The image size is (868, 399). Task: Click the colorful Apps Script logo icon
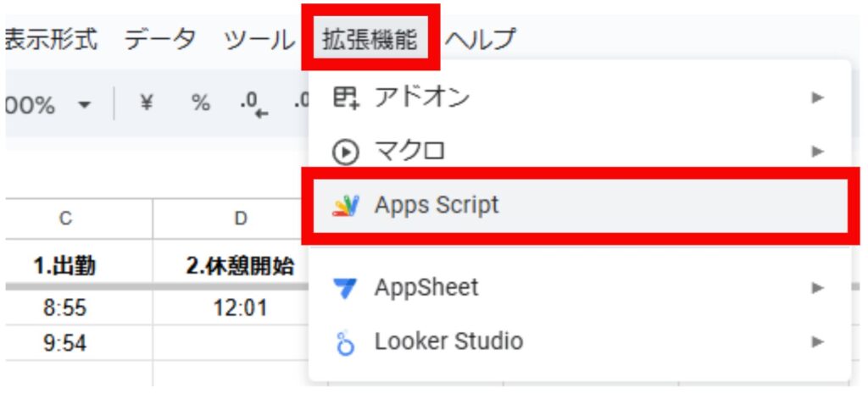[x=346, y=206]
